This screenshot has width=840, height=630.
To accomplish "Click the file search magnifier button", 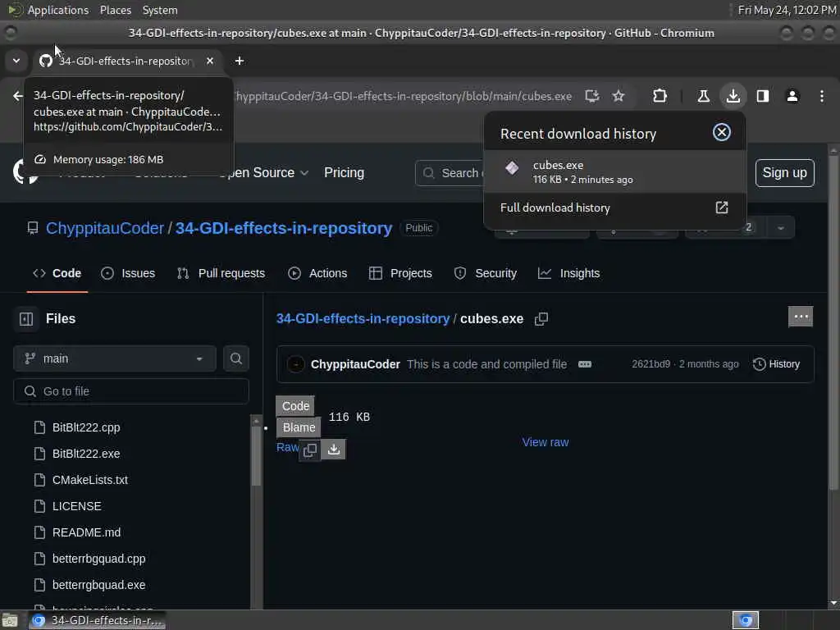I will [235, 359].
